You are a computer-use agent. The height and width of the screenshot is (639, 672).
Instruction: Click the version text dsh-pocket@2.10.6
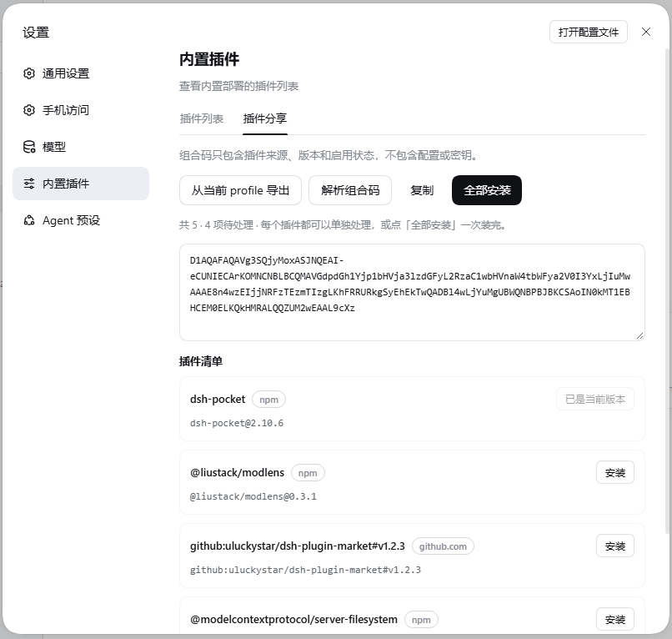point(237,423)
